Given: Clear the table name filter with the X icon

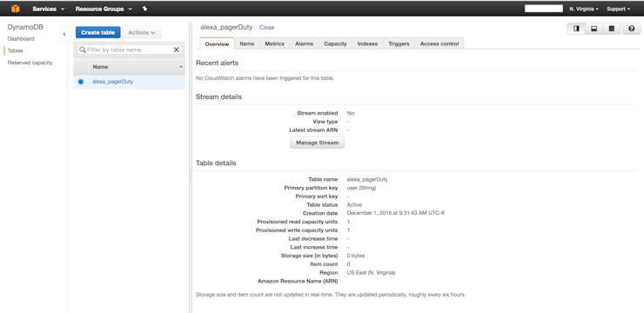Looking at the screenshot, I should [176, 50].
